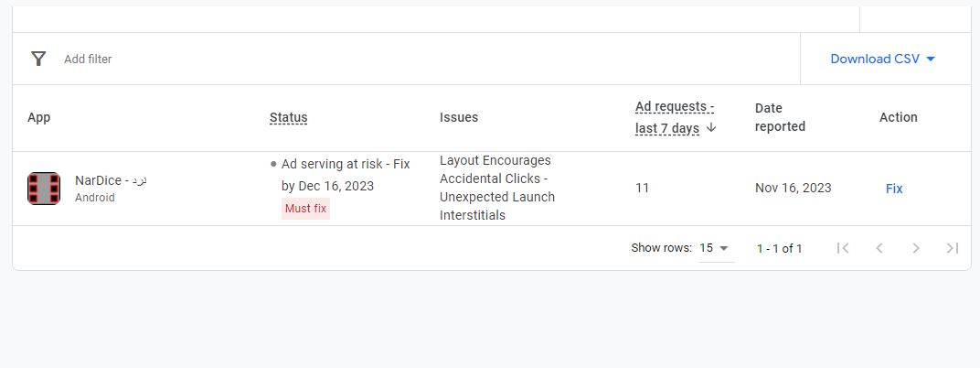Open the Download CSV dropdown arrow
Image resolution: width=980 pixels, height=368 pixels.
point(930,59)
